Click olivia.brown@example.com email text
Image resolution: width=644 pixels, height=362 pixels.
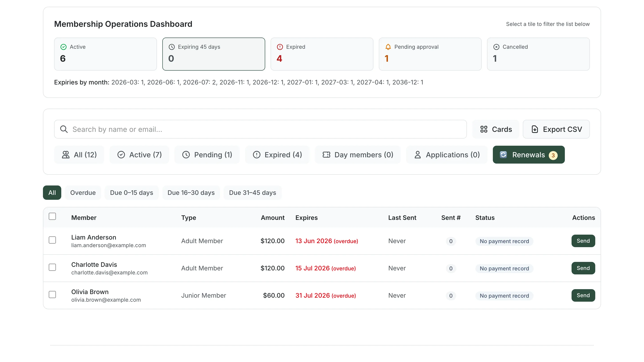point(106,300)
